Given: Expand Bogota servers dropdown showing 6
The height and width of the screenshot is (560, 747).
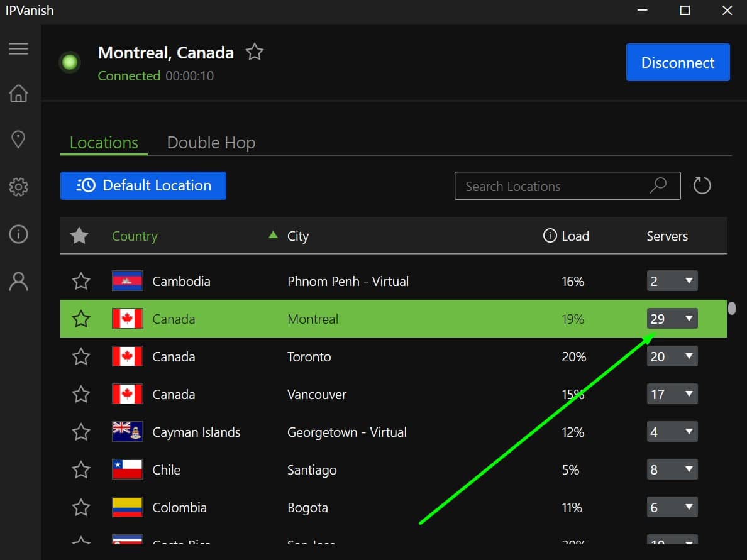Looking at the screenshot, I should tap(672, 507).
